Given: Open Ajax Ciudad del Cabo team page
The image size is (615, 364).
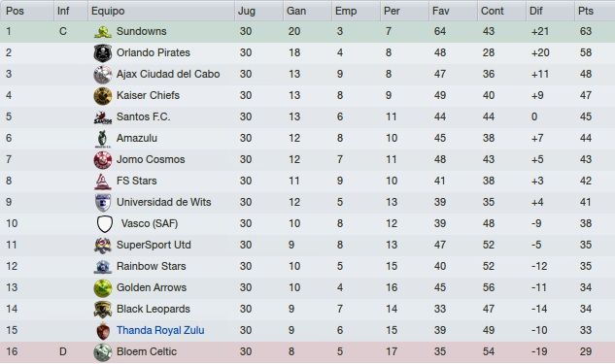Looking at the screenshot, I should click(x=168, y=74).
